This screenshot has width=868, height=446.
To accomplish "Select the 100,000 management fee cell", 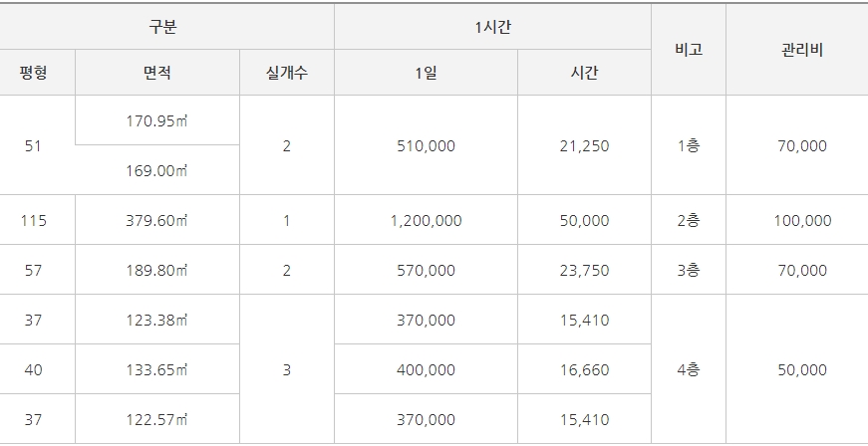I will tap(801, 220).
